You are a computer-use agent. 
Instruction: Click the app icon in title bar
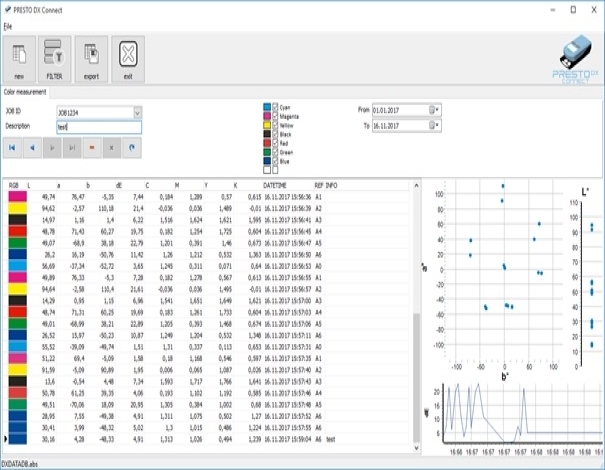coord(7,10)
